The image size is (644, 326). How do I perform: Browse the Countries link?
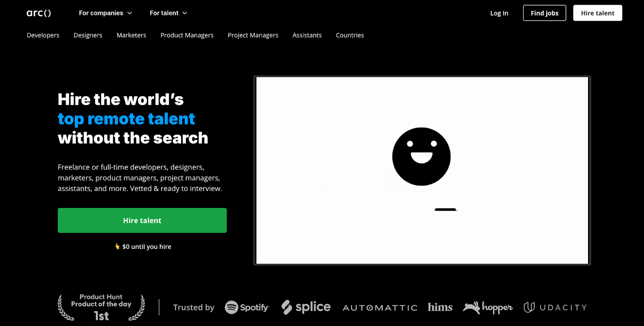click(x=350, y=35)
